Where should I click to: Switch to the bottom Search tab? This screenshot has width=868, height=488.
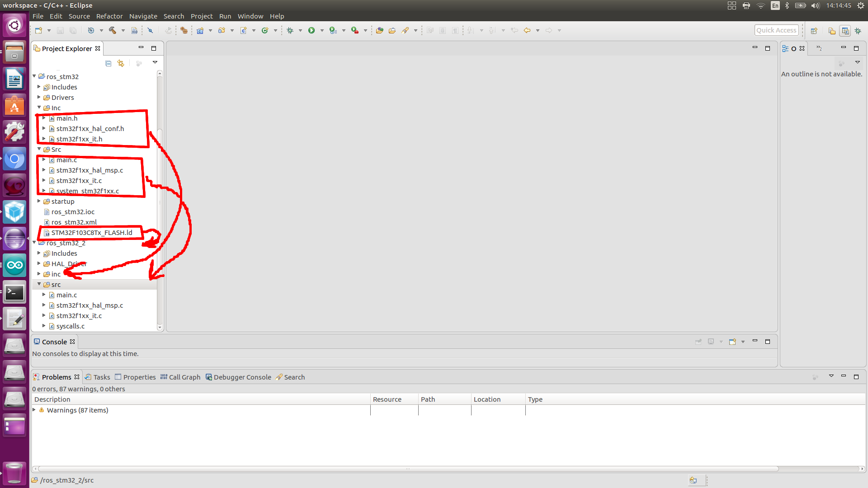(x=290, y=377)
